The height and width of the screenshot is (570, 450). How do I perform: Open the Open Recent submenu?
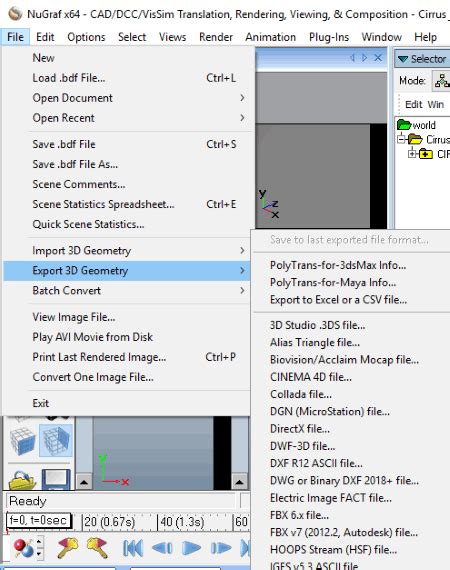(x=126, y=118)
